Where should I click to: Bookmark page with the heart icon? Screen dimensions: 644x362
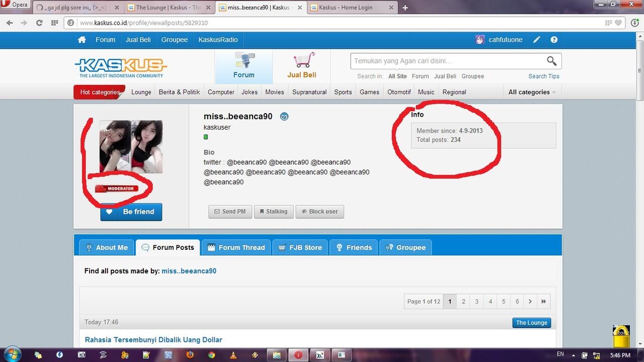click(x=619, y=23)
